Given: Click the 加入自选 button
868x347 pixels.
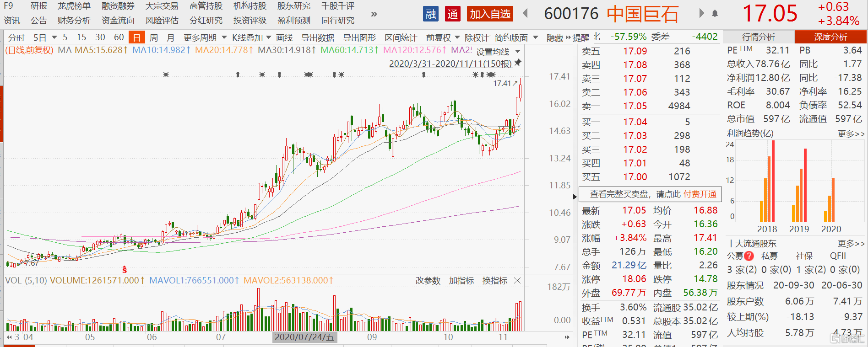Looking at the screenshot, I should click(490, 14).
